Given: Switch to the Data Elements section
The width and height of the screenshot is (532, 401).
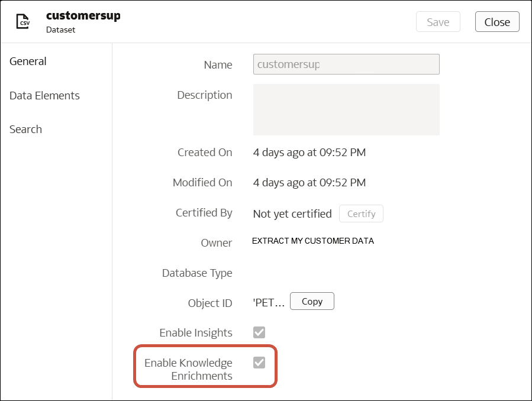Looking at the screenshot, I should 44,95.
